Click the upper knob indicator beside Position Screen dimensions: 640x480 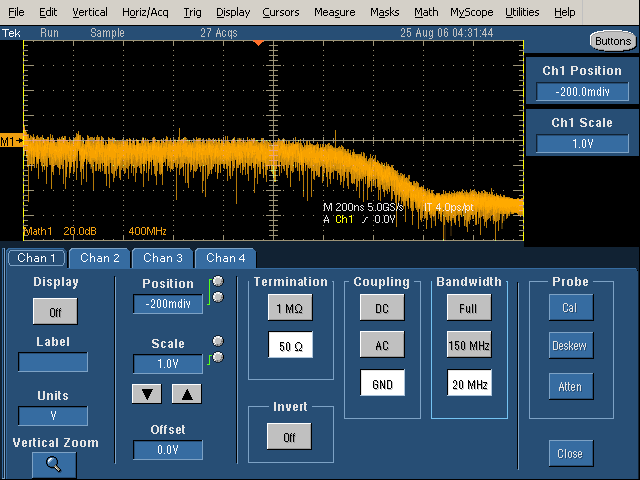pyautogui.click(x=217, y=281)
